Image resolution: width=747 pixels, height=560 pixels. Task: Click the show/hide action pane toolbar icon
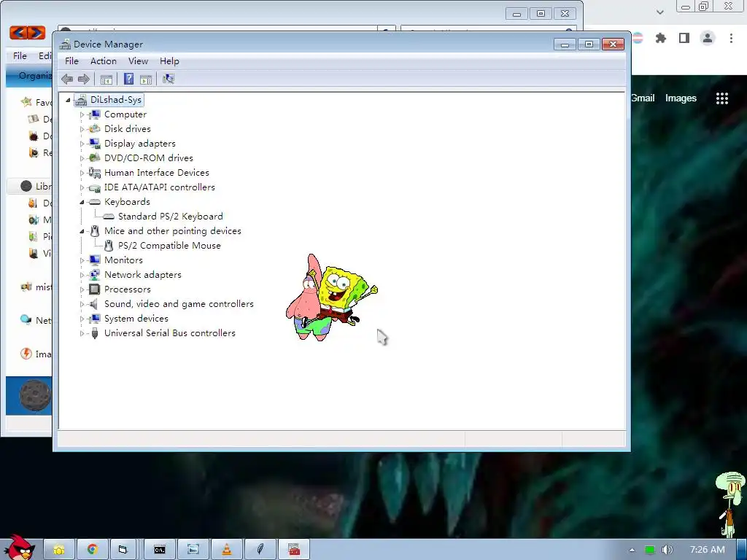(146, 79)
